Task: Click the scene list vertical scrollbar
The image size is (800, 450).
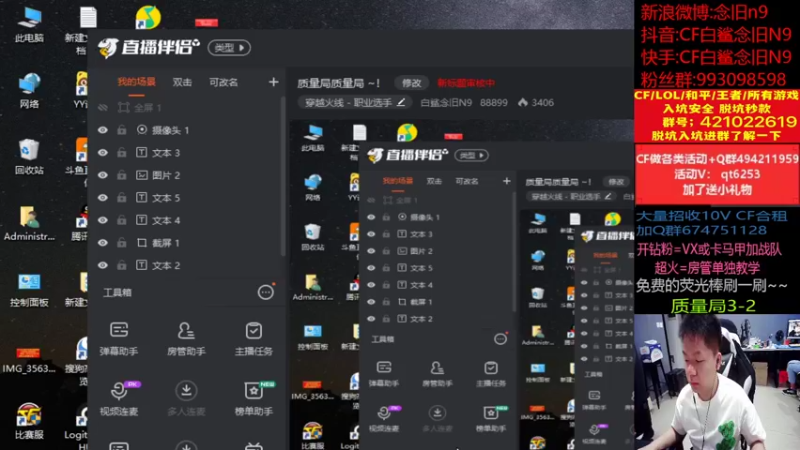Action: coord(283,176)
